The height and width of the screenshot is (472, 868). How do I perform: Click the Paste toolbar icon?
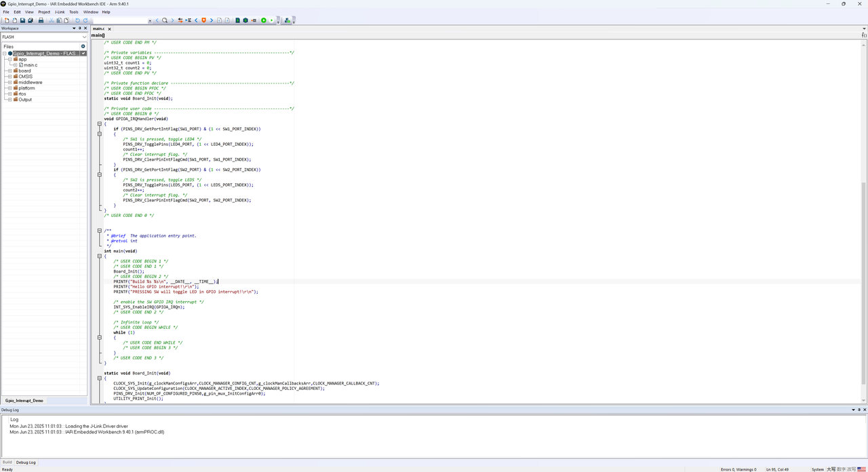coord(66,20)
